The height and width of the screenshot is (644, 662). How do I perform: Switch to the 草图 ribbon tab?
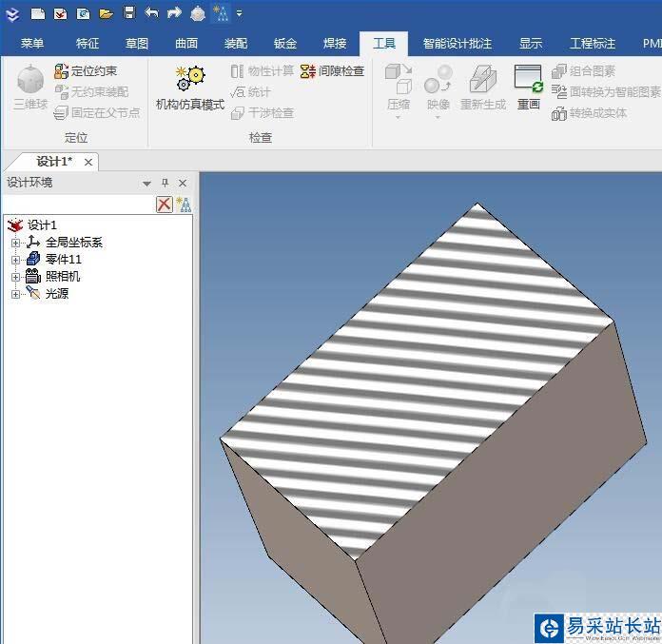point(137,43)
